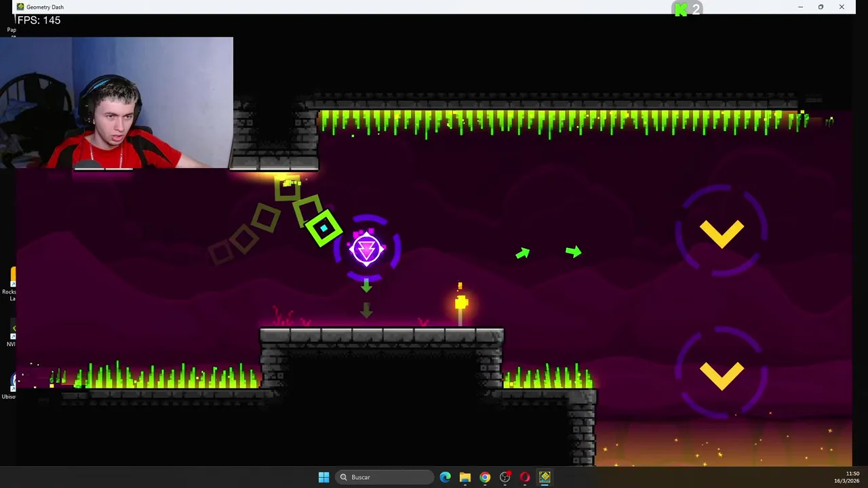Click the FPS: 145 counter text

coord(39,20)
